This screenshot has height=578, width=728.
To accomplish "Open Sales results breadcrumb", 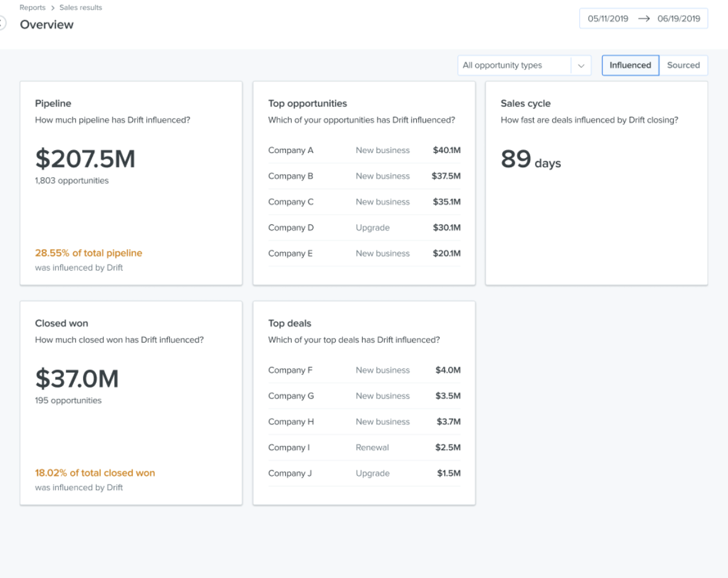I will [81, 8].
